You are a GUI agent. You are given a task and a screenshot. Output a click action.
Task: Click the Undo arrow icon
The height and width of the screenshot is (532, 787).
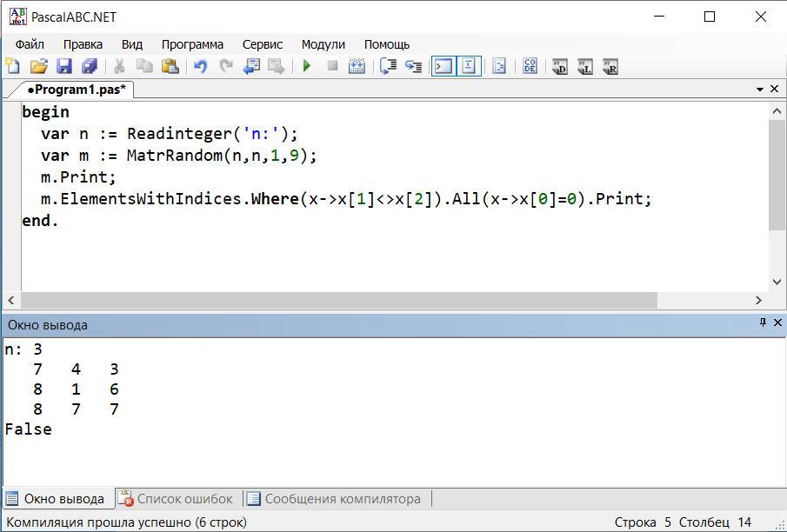tap(200, 66)
